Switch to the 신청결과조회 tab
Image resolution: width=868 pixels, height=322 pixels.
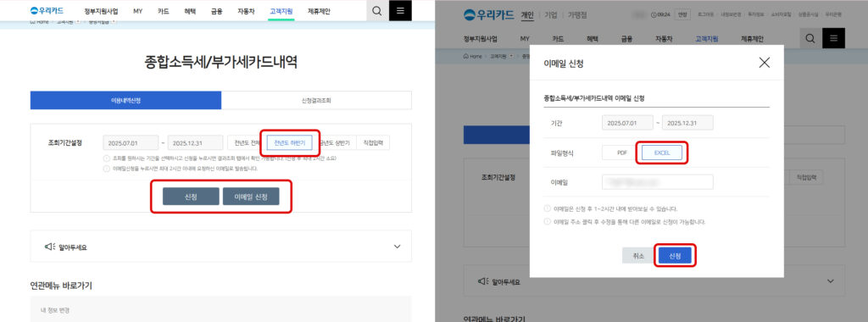click(316, 100)
